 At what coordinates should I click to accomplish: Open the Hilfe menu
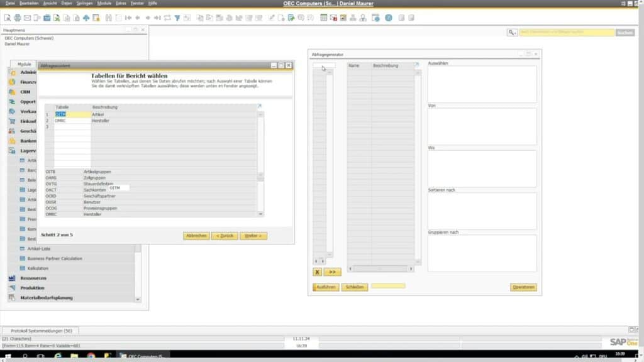pyautogui.click(x=153, y=3)
